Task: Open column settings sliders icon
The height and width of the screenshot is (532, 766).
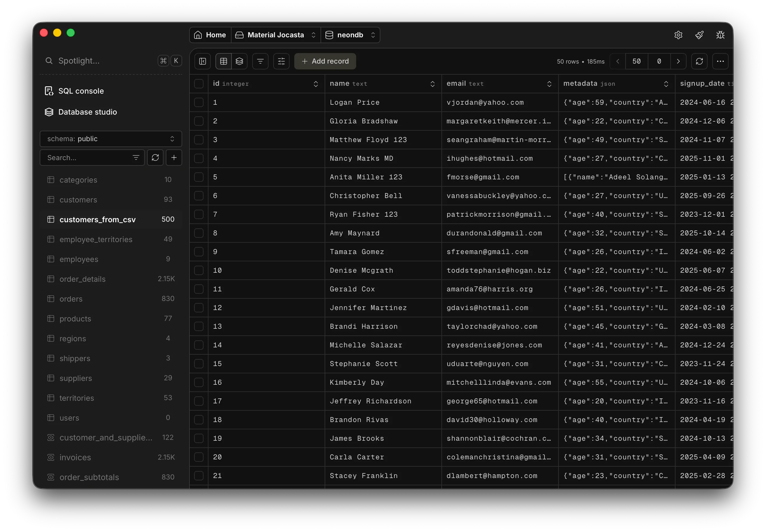Action: point(281,61)
